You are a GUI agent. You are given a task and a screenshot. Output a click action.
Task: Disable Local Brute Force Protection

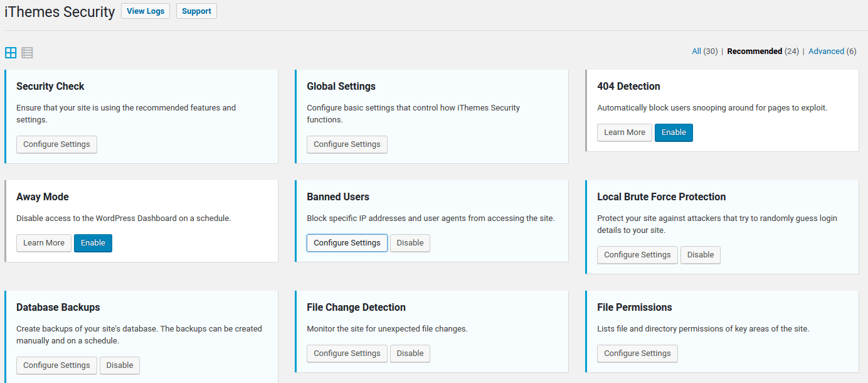[701, 255]
